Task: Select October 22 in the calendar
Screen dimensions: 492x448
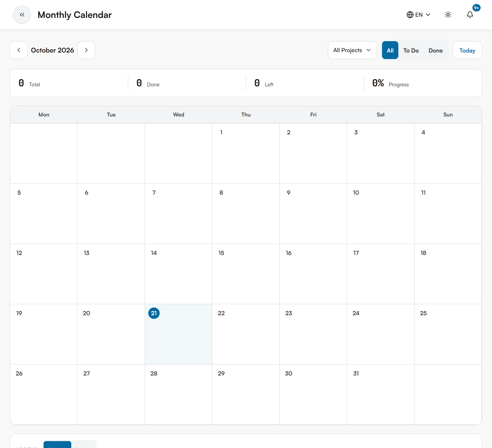Action: tap(246, 334)
